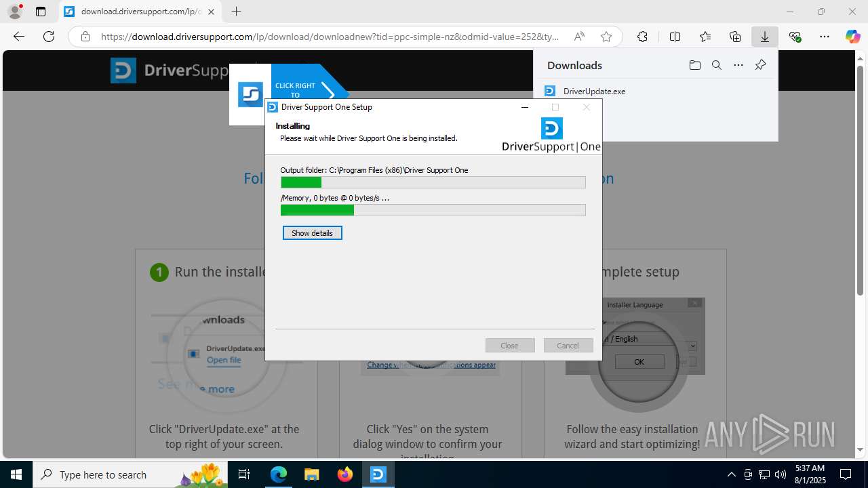Open Firefox from taskbar
The image size is (868, 488).
point(345,474)
